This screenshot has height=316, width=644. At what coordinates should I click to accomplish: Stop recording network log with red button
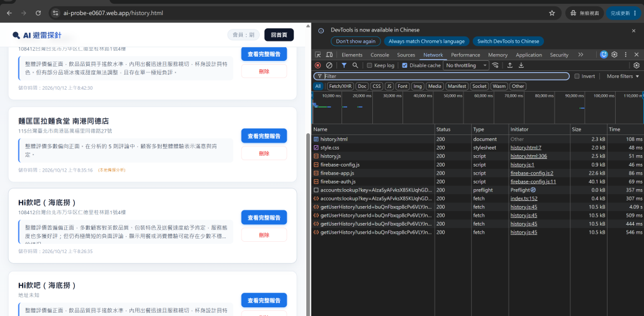click(x=318, y=65)
